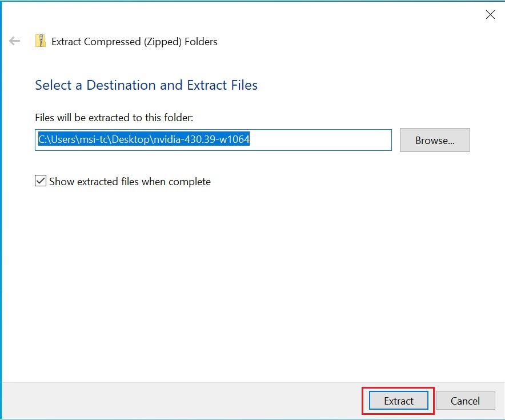
Task: Click the 'Select a Destination and Extract Files' heading
Action: pyautogui.click(x=146, y=85)
